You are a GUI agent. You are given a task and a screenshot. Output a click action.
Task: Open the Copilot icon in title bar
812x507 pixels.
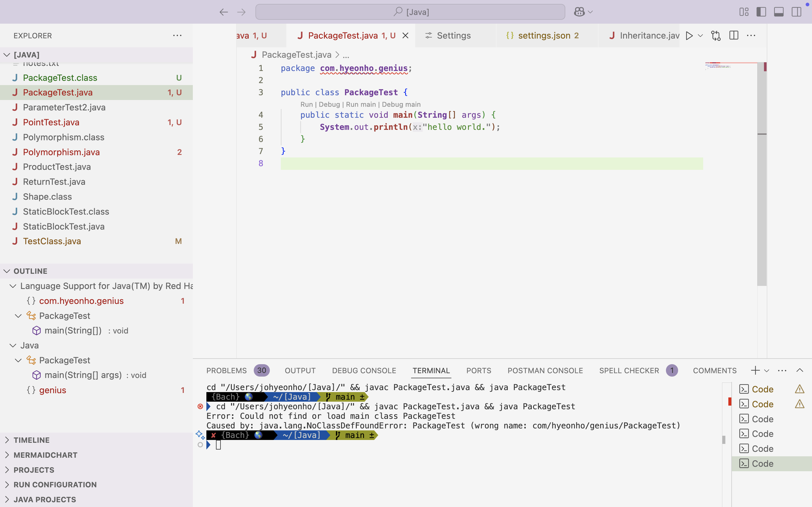pos(579,12)
